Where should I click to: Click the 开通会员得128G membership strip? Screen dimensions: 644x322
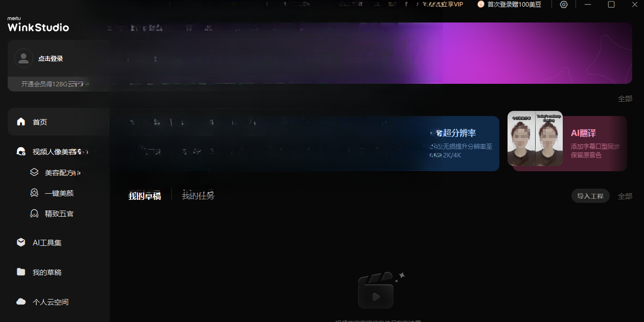coord(58,84)
